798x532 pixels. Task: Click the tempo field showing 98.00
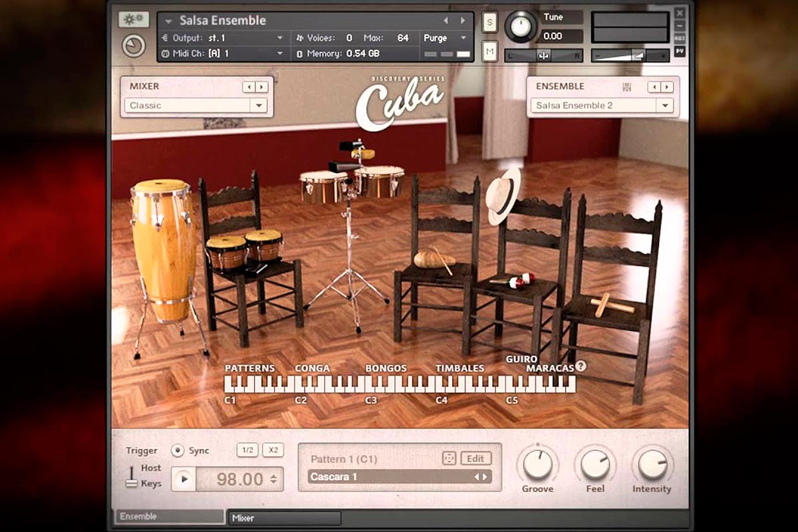pos(239,479)
